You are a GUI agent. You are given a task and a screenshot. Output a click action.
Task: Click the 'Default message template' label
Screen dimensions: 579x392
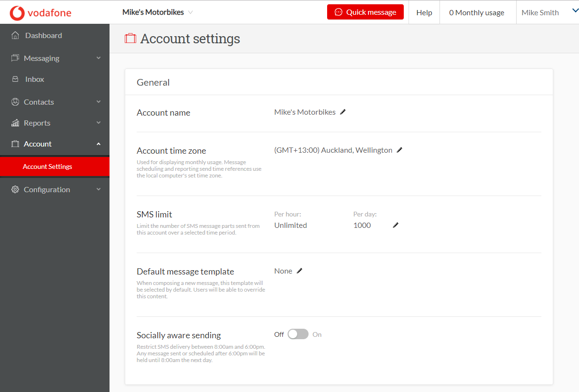tap(185, 272)
